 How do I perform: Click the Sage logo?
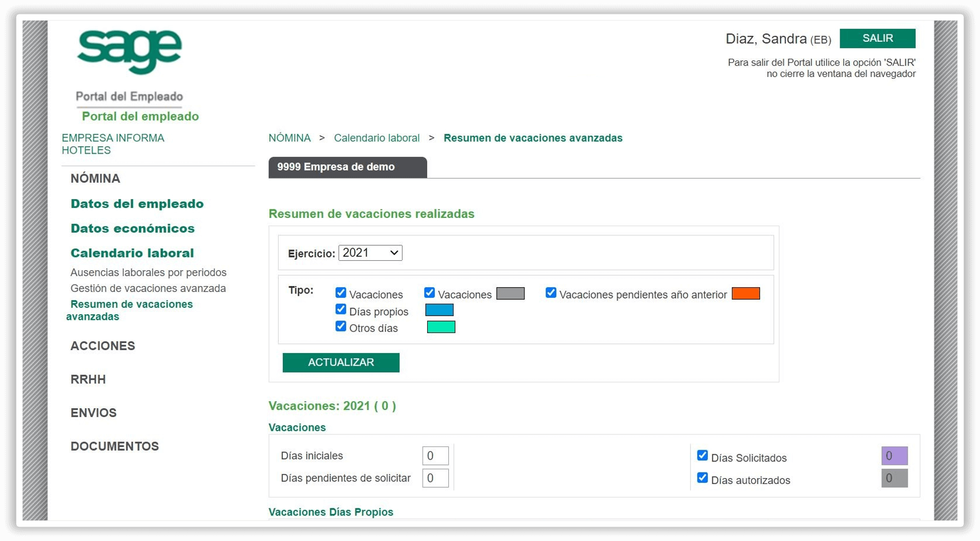click(x=129, y=51)
